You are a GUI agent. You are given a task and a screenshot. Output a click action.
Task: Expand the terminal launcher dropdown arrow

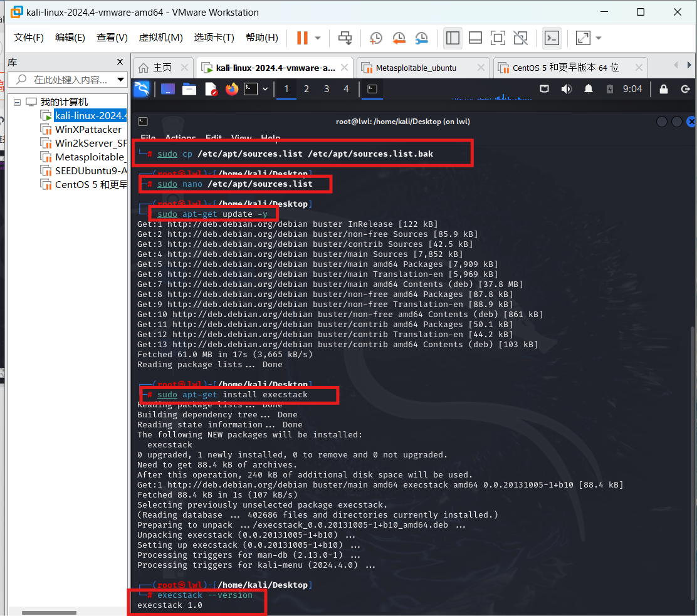click(265, 90)
